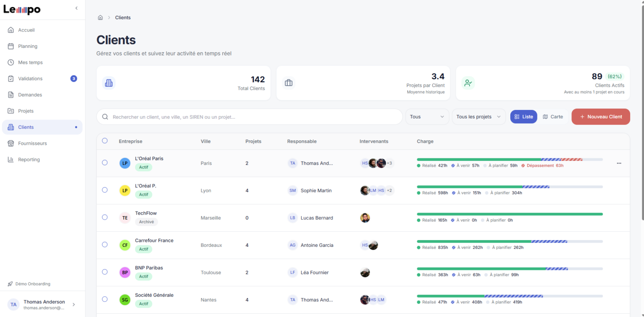Tick the select-all checkbox in the table header
Image resolution: width=644 pixels, height=317 pixels.
click(105, 141)
